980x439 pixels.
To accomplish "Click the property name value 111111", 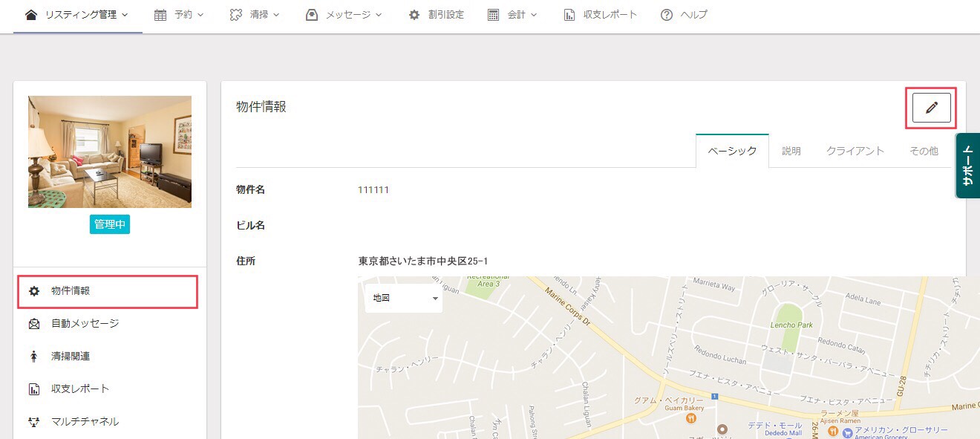I will 373,190.
